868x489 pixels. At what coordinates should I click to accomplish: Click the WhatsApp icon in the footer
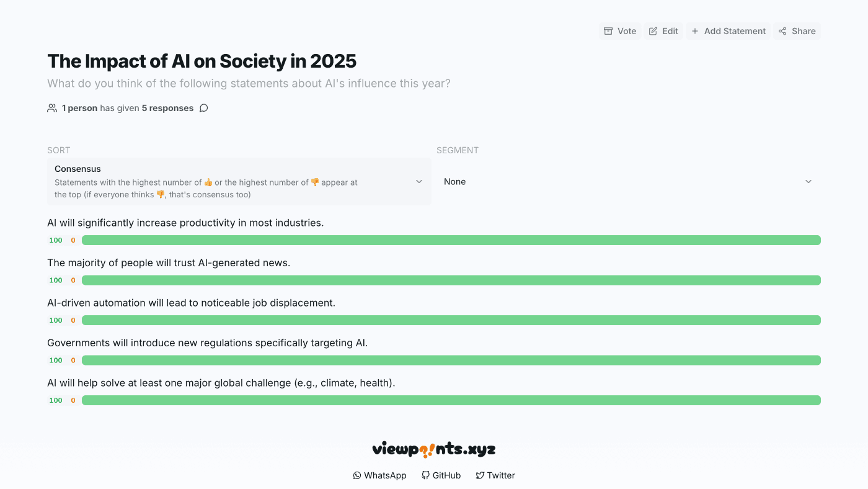tap(357, 475)
